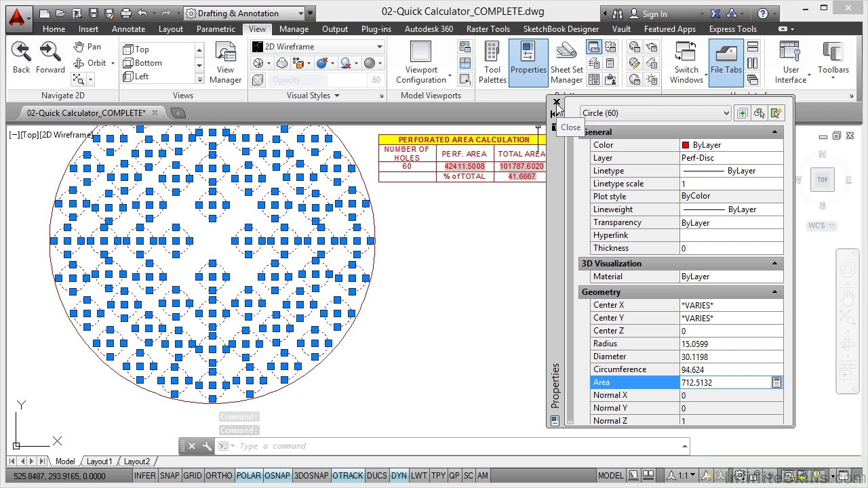Open the Insert ribbon tab
Image resolution: width=868 pixels, height=488 pixels.
(x=88, y=29)
